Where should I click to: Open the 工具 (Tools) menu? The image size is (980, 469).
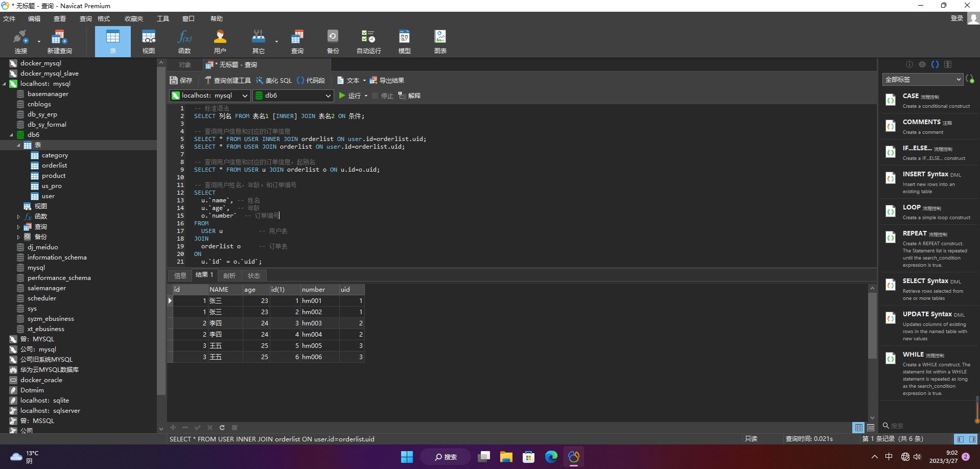[163, 18]
